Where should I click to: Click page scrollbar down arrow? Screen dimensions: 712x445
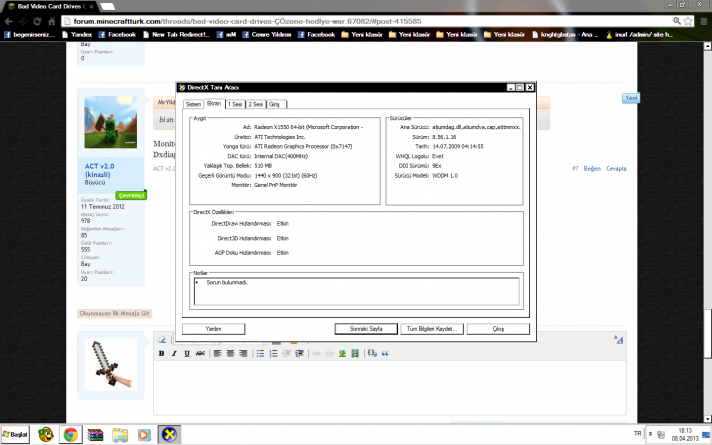click(x=708, y=419)
